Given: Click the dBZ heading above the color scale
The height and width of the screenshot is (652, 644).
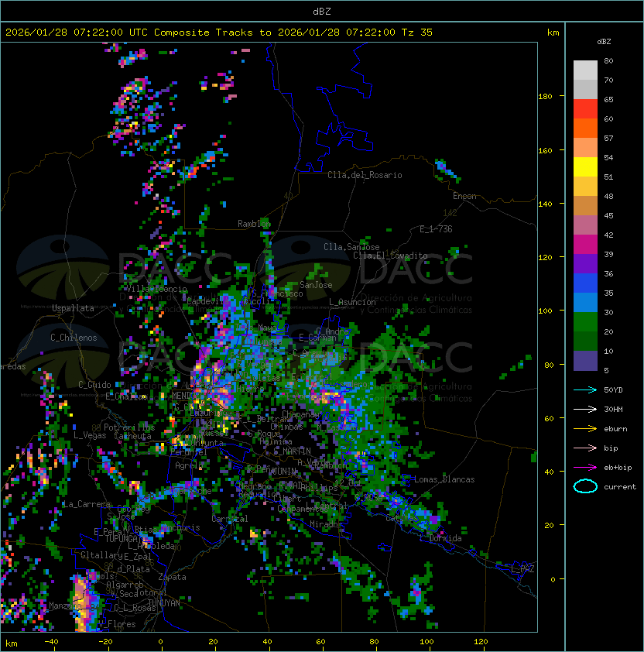Looking at the screenshot, I should tap(604, 42).
